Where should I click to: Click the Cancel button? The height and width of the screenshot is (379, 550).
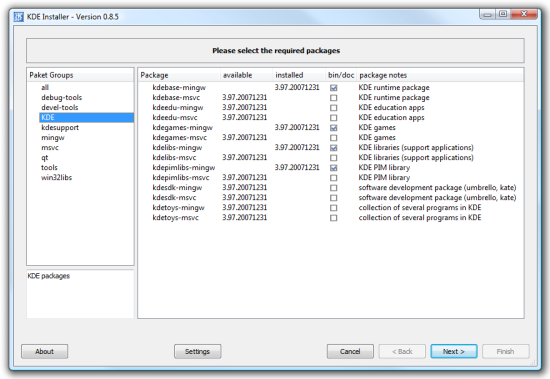(350, 351)
